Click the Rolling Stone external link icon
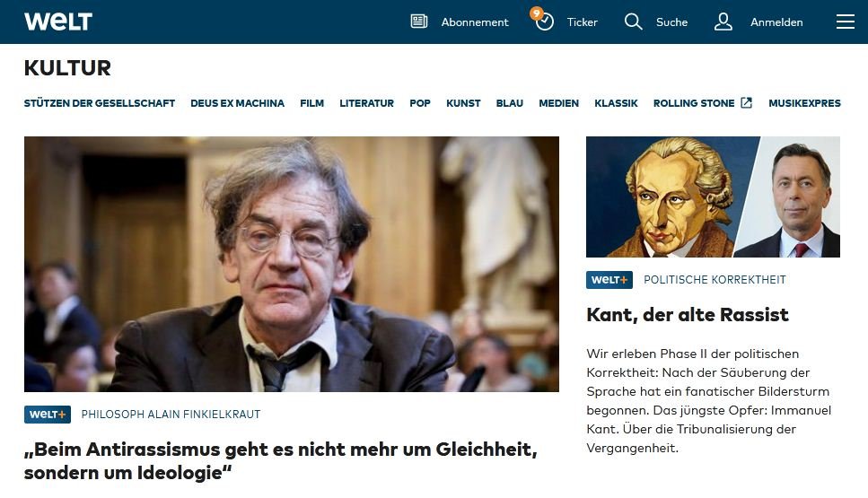The height and width of the screenshot is (498, 868). coord(746,103)
